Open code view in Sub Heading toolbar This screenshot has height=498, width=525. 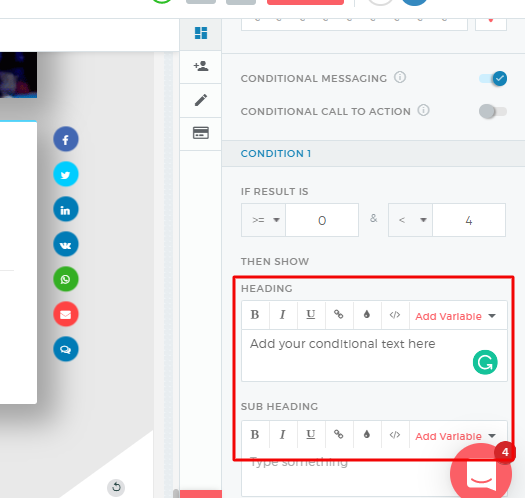tap(395, 435)
